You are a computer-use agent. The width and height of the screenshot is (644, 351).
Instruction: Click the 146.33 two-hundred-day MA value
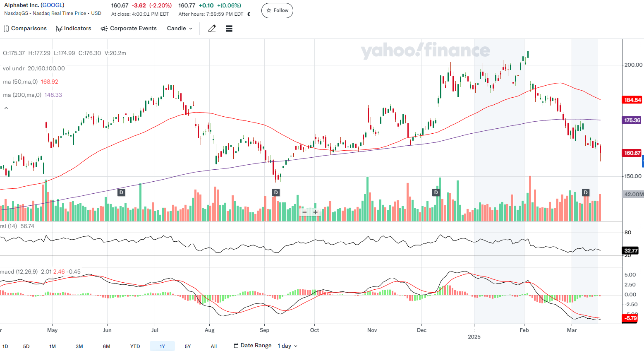tap(53, 95)
